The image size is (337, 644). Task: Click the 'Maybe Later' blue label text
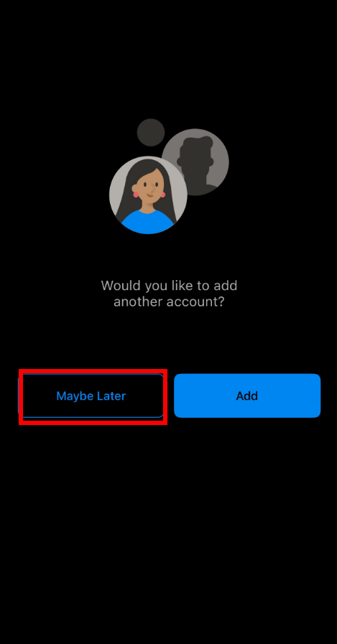click(x=91, y=396)
